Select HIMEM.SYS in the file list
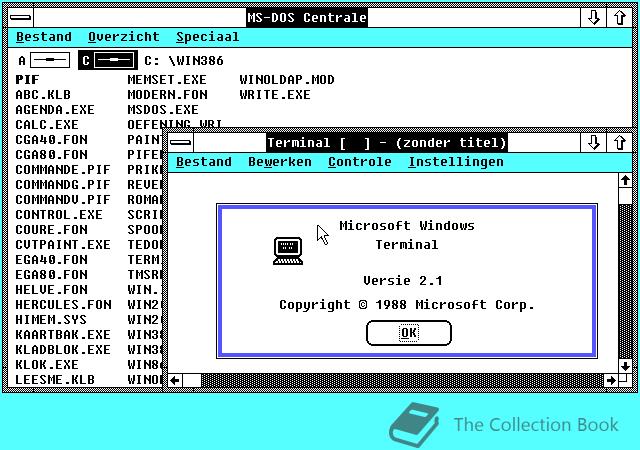Viewport: 640px width, 450px height. click(51, 320)
